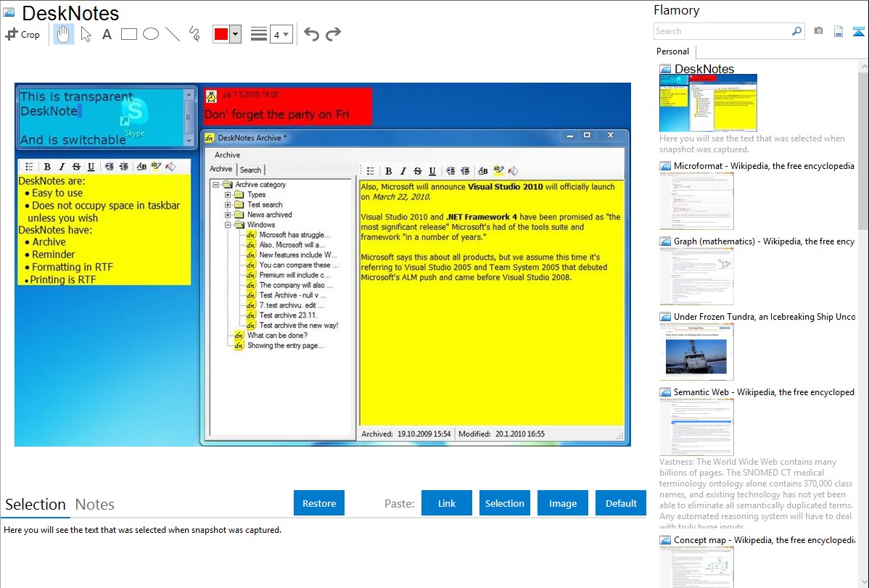Click the line thickness icon
Viewport: 869px width, 588px height.
tap(259, 34)
